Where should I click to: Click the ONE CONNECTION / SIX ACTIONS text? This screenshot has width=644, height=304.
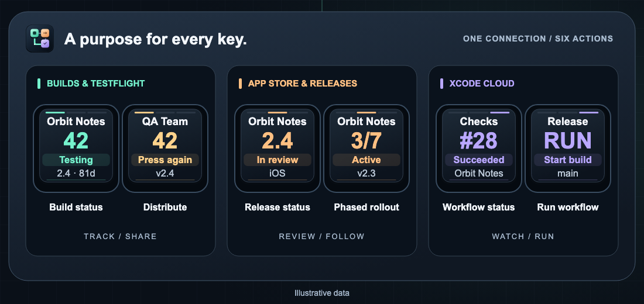[538, 39]
